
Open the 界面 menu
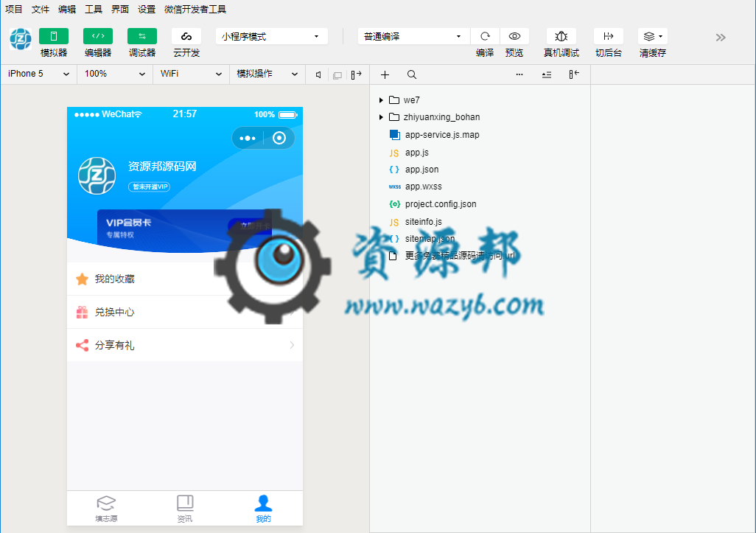coord(119,9)
